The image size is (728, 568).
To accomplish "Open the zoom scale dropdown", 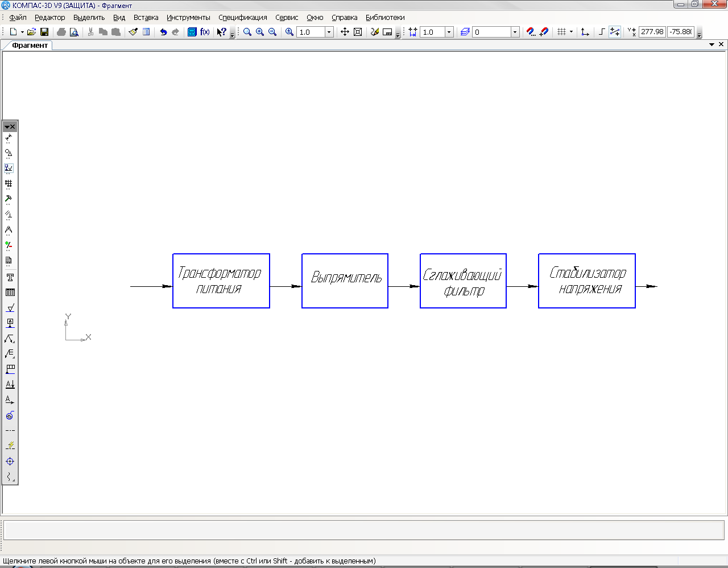I will coord(329,32).
